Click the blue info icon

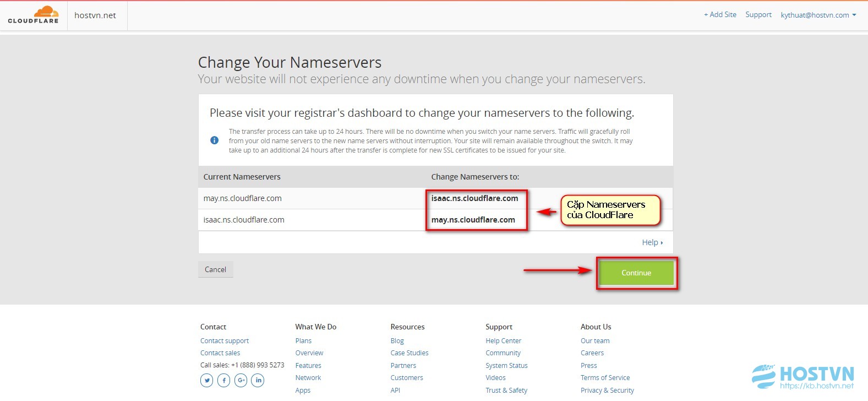[215, 140]
